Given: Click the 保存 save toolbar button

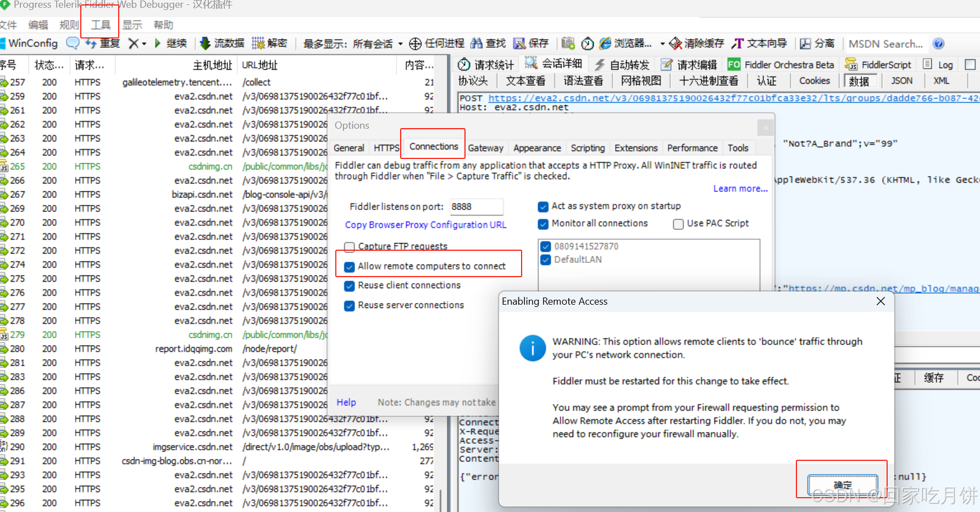Looking at the screenshot, I should 531,43.
